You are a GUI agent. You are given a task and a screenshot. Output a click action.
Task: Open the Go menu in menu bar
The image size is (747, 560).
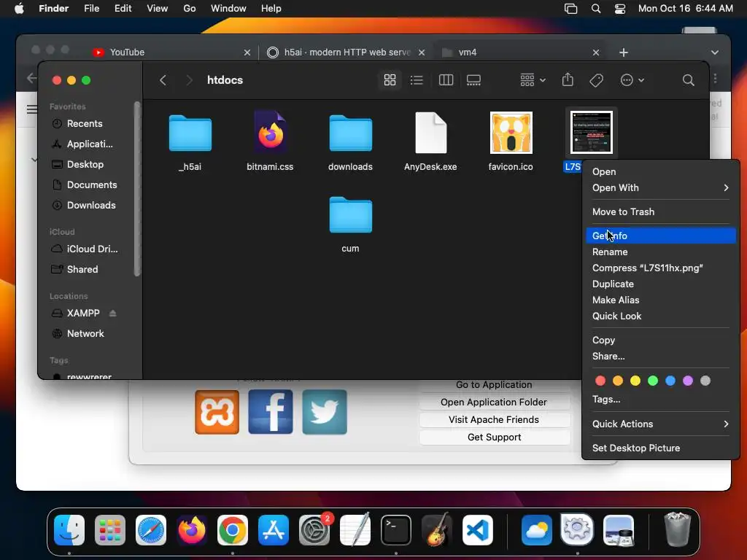click(x=190, y=9)
